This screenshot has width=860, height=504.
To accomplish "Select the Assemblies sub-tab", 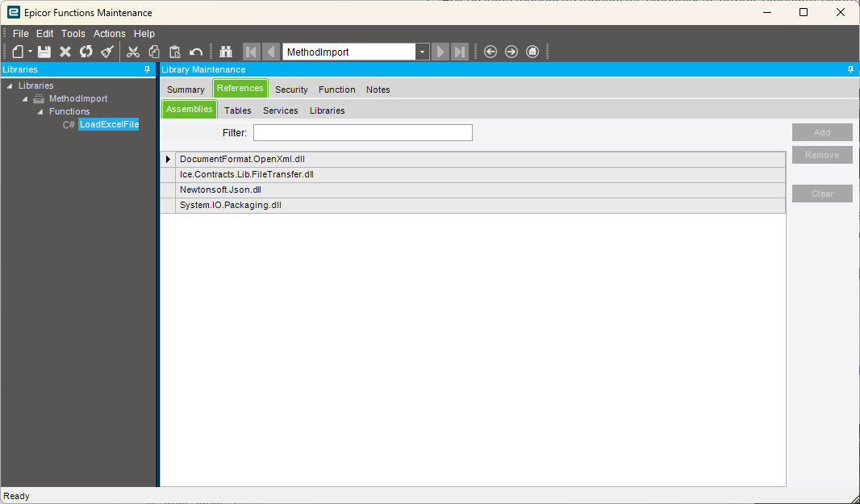I will point(190,109).
